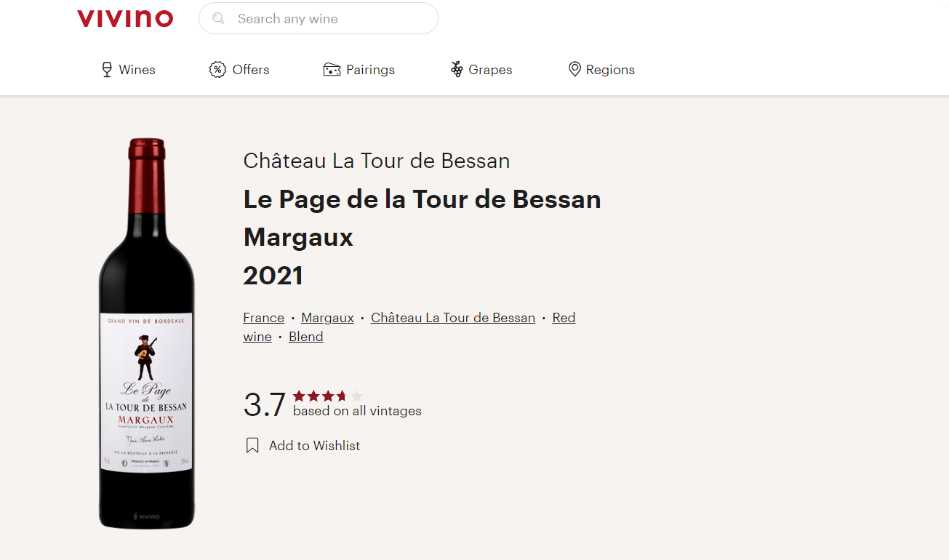Click the cheese pairings icon
This screenshot has height=560, width=949.
click(x=332, y=70)
